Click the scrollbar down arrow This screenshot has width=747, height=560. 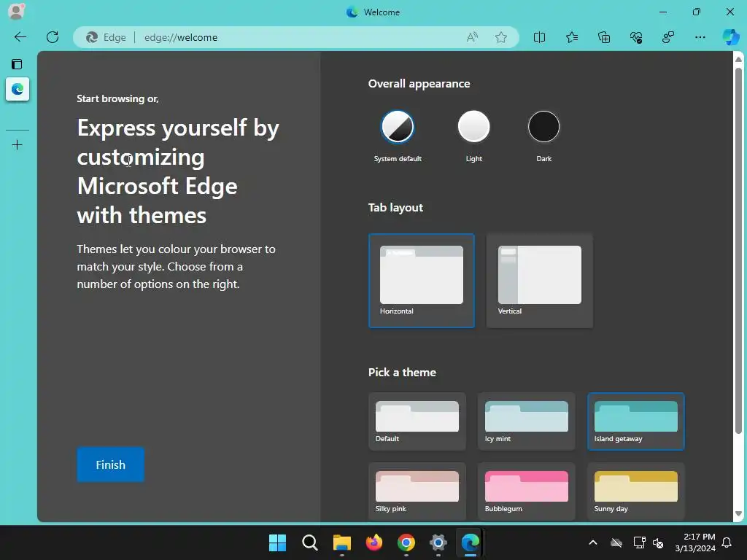pyautogui.click(x=738, y=514)
